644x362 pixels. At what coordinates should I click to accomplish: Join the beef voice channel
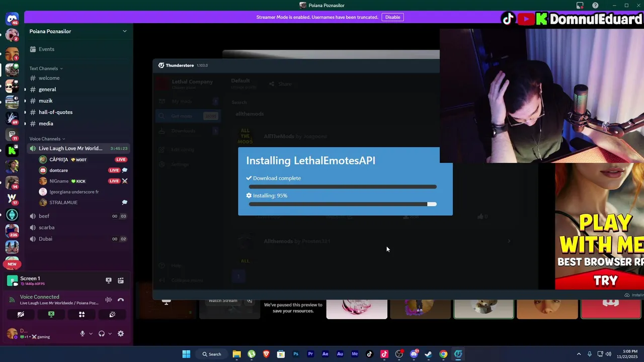[x=77, y=216]
